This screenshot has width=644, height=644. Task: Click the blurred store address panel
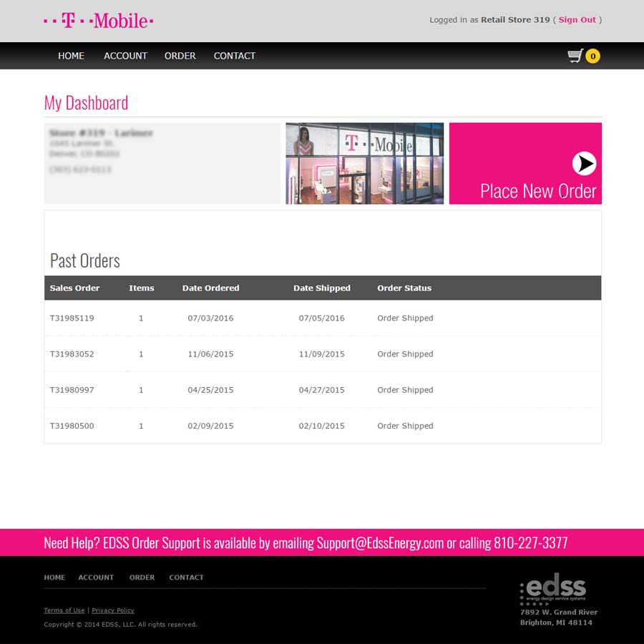162,163
